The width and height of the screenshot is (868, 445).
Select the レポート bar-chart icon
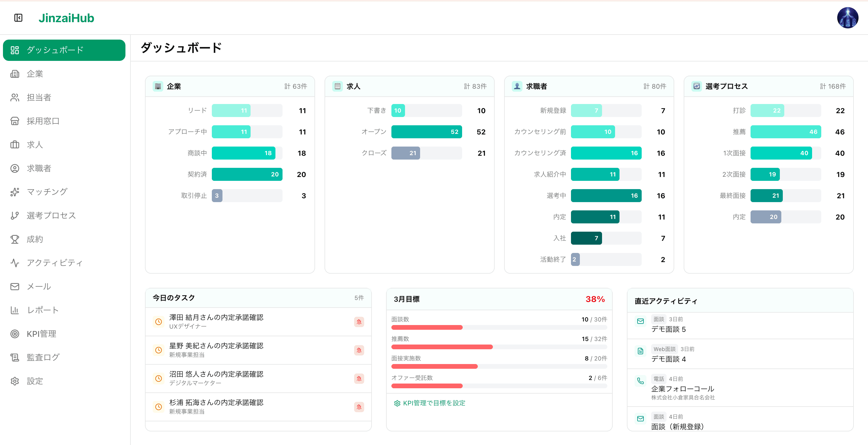click(15, 310)
